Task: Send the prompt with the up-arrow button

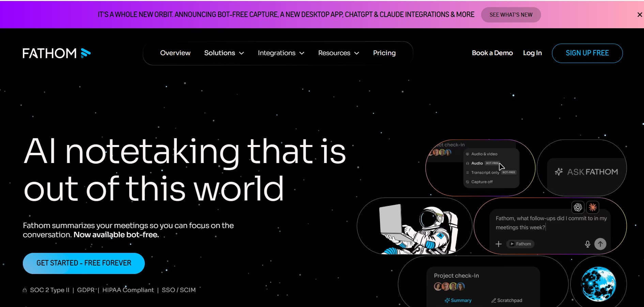Action: click(600, 244)
